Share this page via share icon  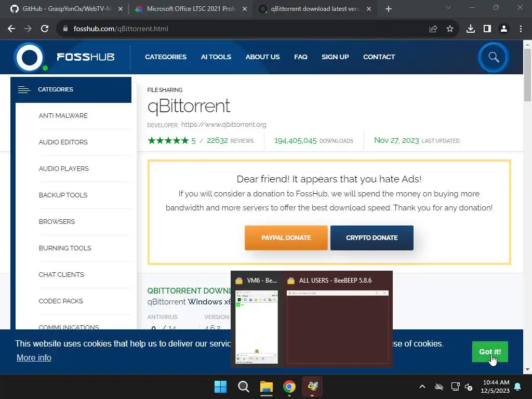(x=433, y=29)
